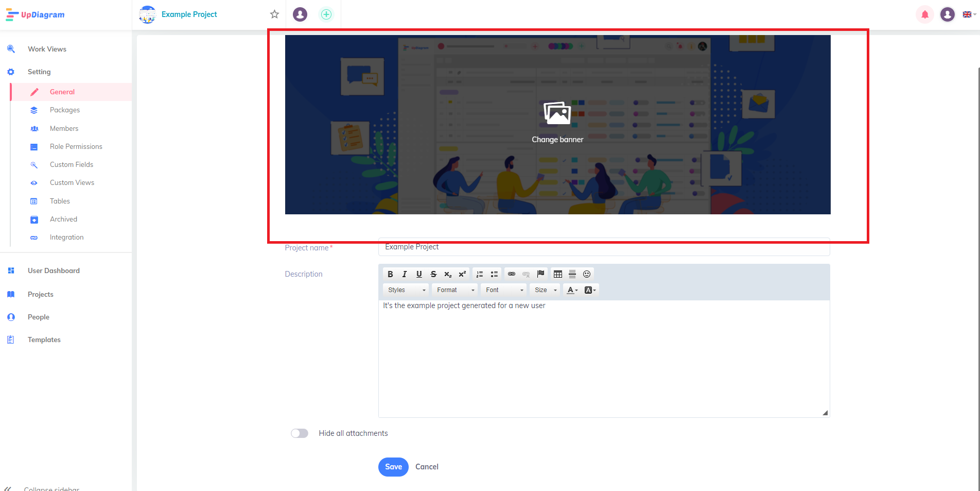
Task: Save the project settings
Action: point(393,467)
